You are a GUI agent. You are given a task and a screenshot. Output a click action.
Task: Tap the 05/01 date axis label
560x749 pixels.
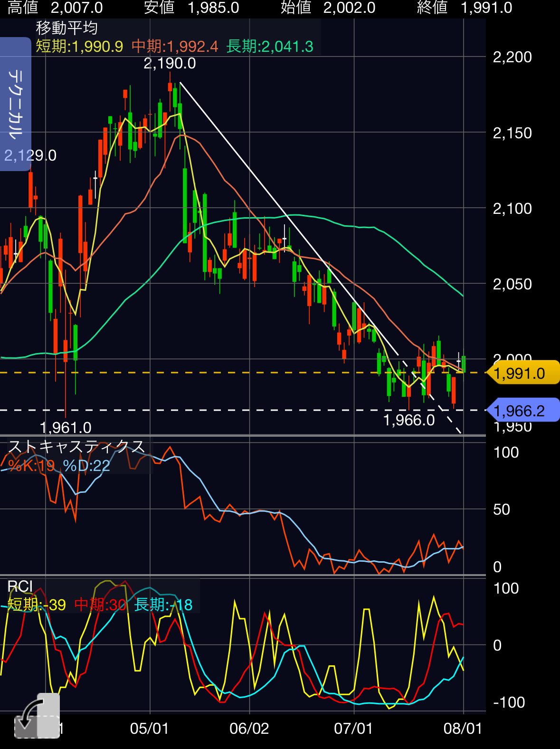(150, 729)
